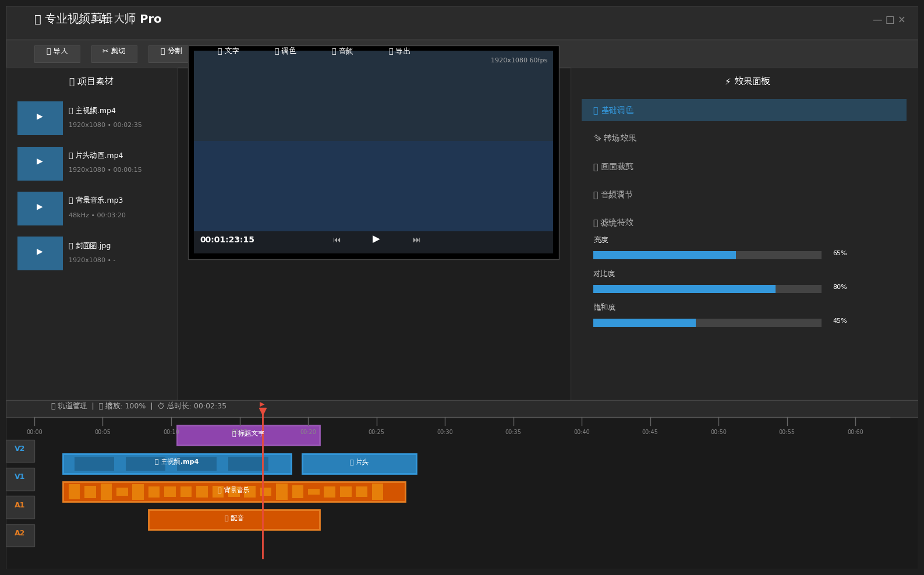Screen dimensions: 924x575
Task: Click the 片头动画.mp4 thumbnail play icon
Action: tap(40, 163)
